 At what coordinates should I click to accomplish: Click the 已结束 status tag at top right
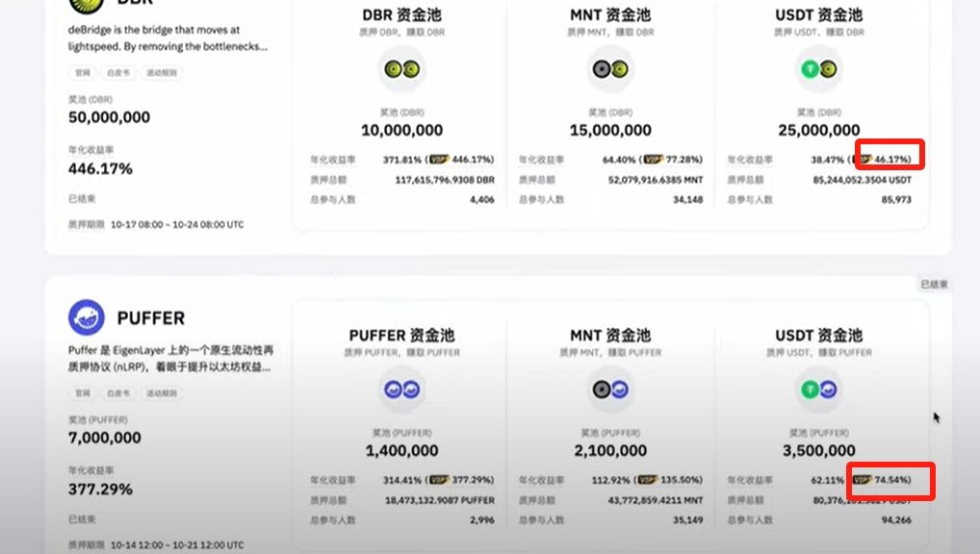(935, 284)
